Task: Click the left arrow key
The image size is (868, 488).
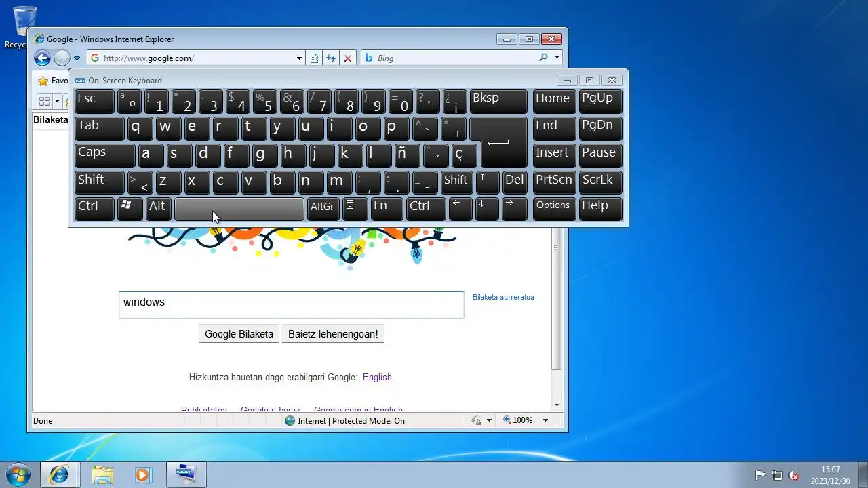Action: 460,209
